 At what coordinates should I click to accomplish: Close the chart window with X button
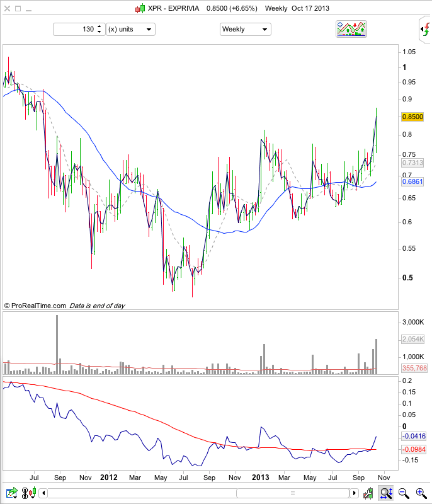point(7,9)
